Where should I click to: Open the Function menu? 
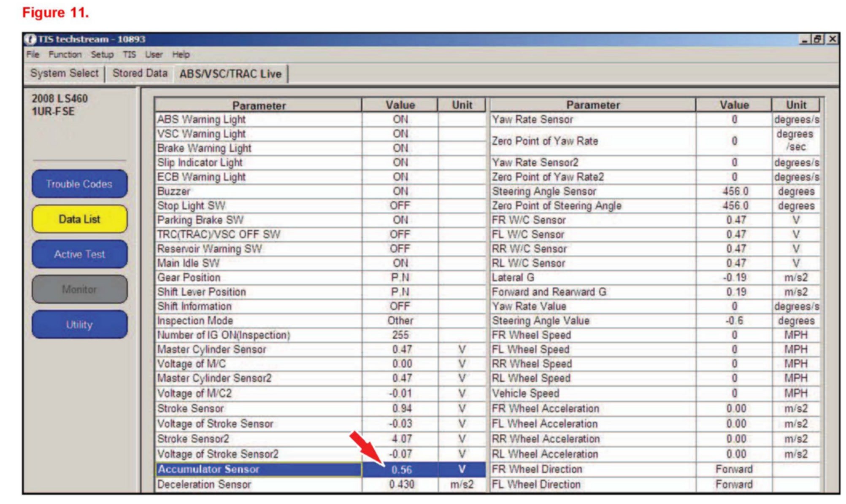65,54
